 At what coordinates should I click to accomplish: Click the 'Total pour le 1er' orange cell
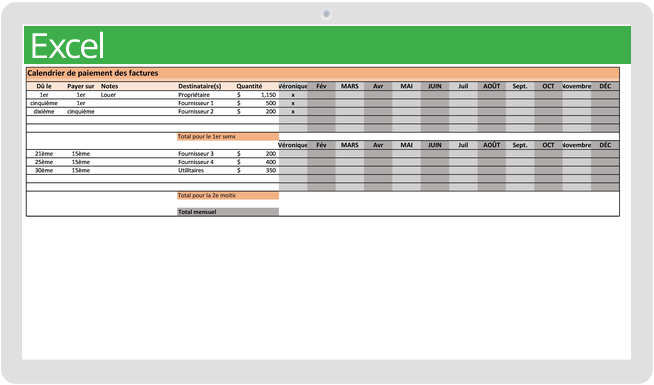point(228,137)
